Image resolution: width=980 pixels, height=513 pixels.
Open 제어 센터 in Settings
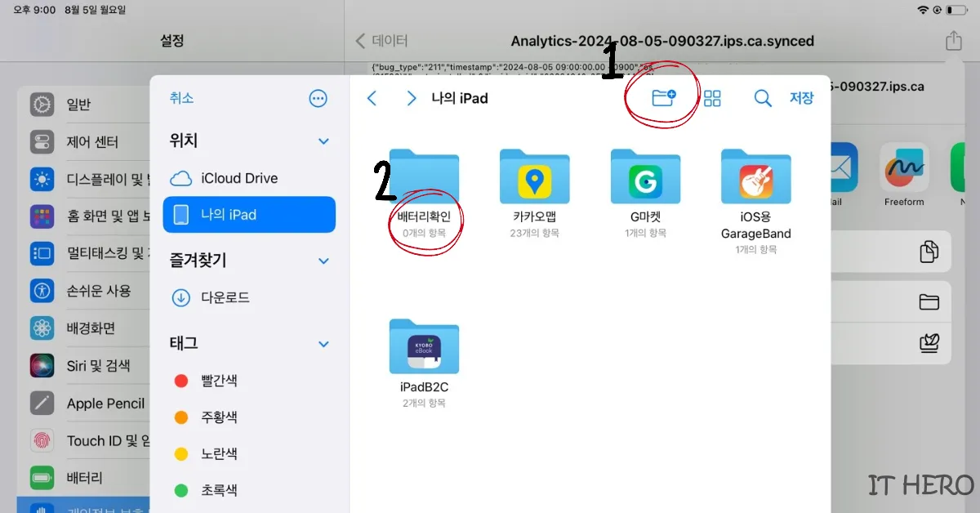coord(82,142)
